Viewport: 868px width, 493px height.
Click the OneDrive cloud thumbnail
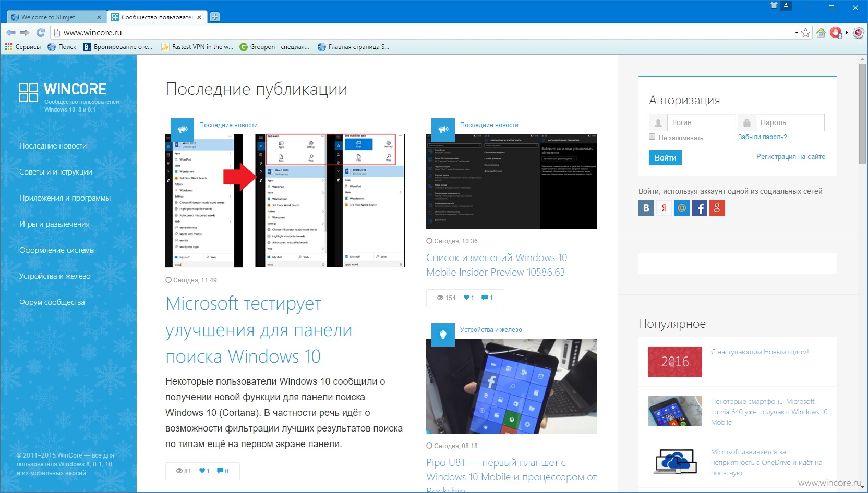point(674,462)
